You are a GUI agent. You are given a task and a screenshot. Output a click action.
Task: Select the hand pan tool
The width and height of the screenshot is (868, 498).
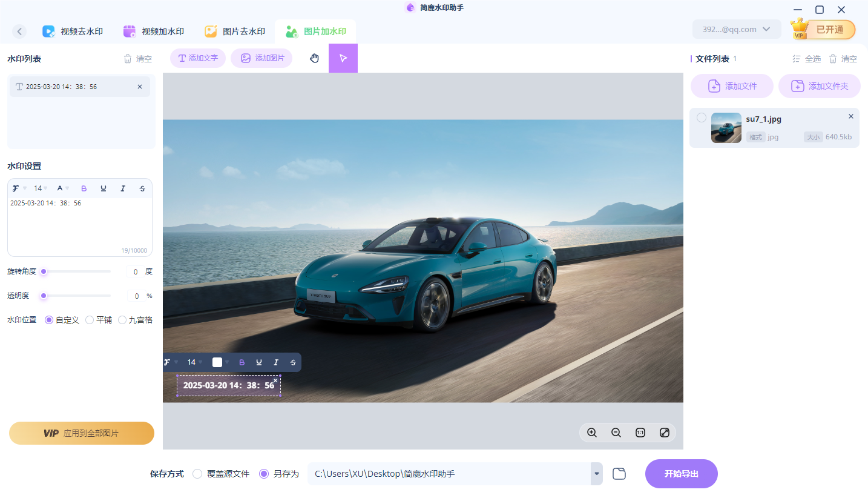(314, 58)
